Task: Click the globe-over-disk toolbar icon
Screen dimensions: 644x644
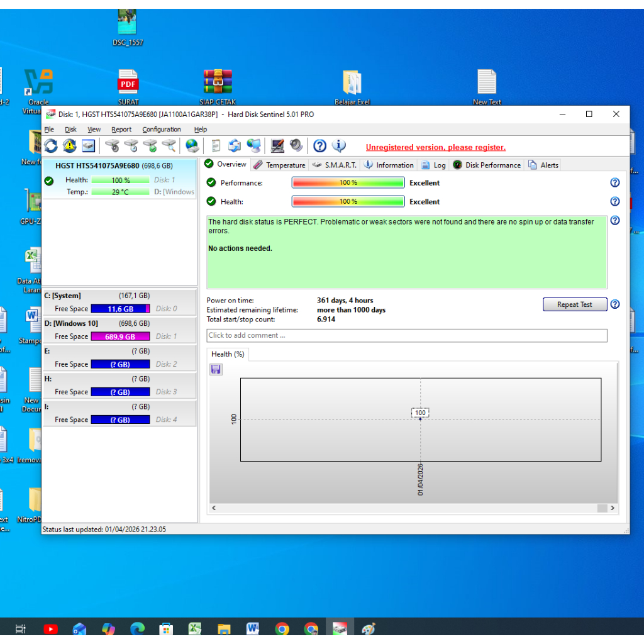Action: point(192,146)
